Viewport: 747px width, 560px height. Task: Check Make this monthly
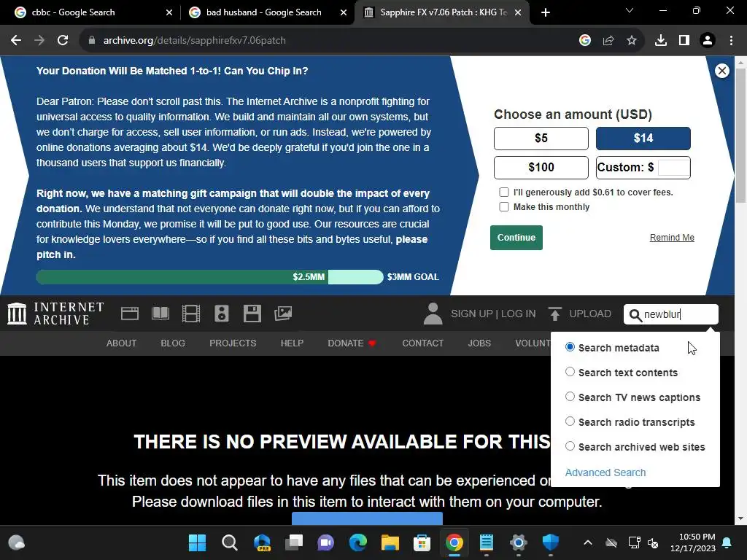503,206
